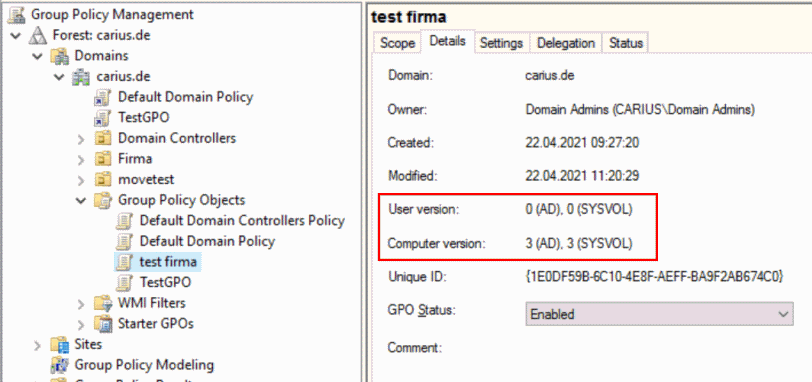Screen dimensions: 812x382
Task: Click the Default Domain Controllers Policy scroll icon
Action: [123, 221]
